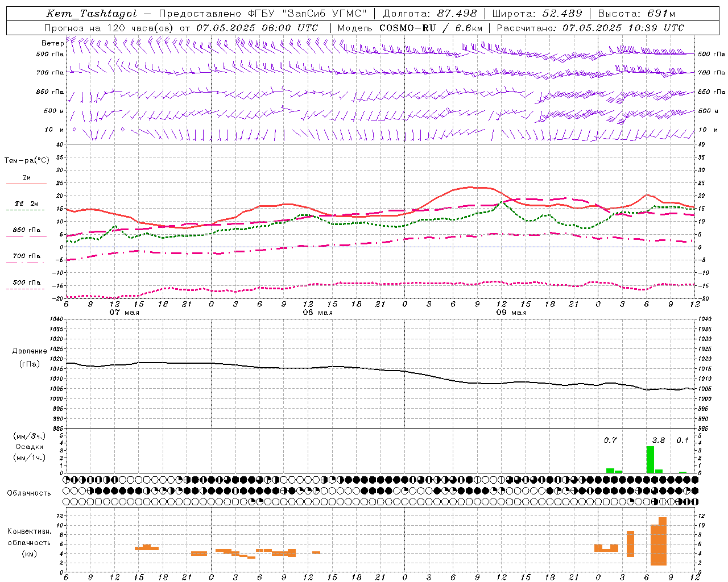Click the (гПа) unit label under Давление
The image size is (728, 582).
[30, 364]
